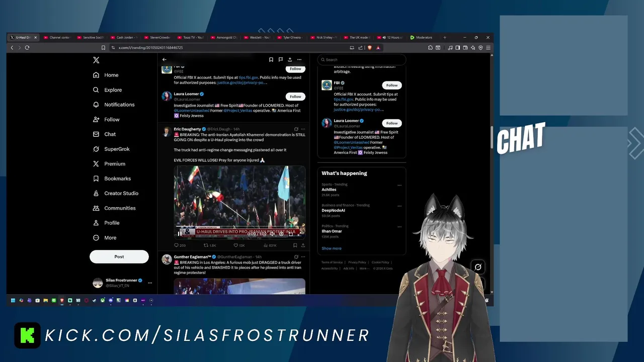644x362 pixels.
Task: Click the X search field
Action: pos(362,59)
